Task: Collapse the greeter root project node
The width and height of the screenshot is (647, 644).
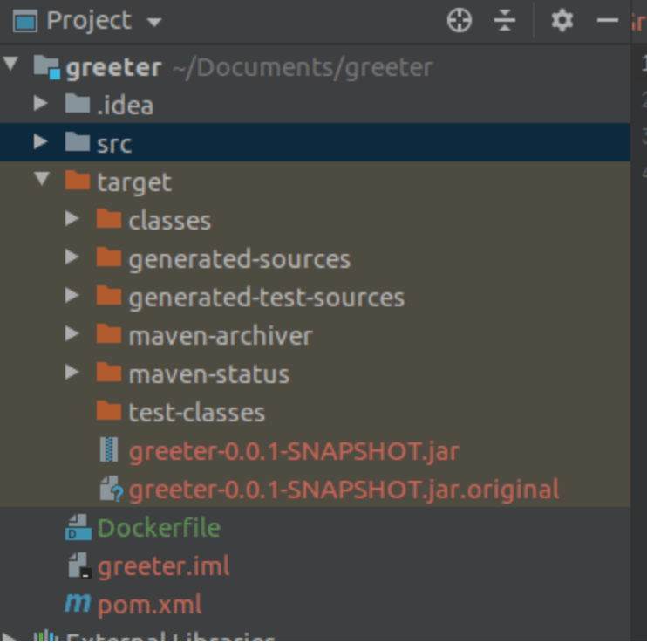Action: pos(10,66)
